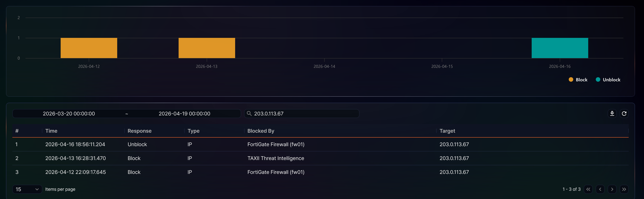Screen dimensions: 644x199
Task: Go to next page of results
Action: tap(612, 189)
